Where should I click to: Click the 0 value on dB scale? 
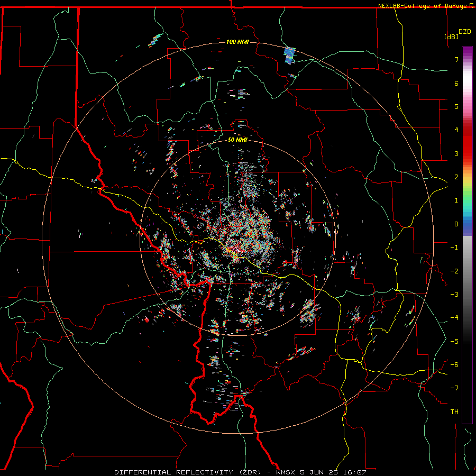[x=456, y=224]
